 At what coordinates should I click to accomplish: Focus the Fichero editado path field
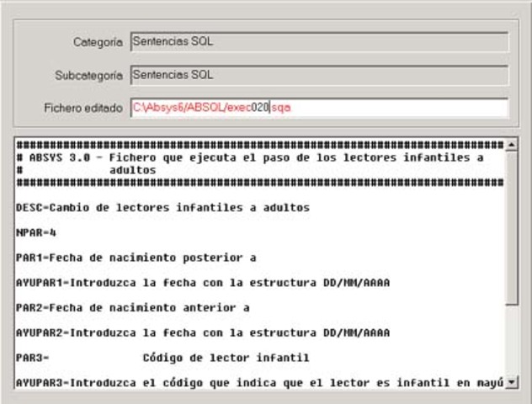click(x=319, y=108)
